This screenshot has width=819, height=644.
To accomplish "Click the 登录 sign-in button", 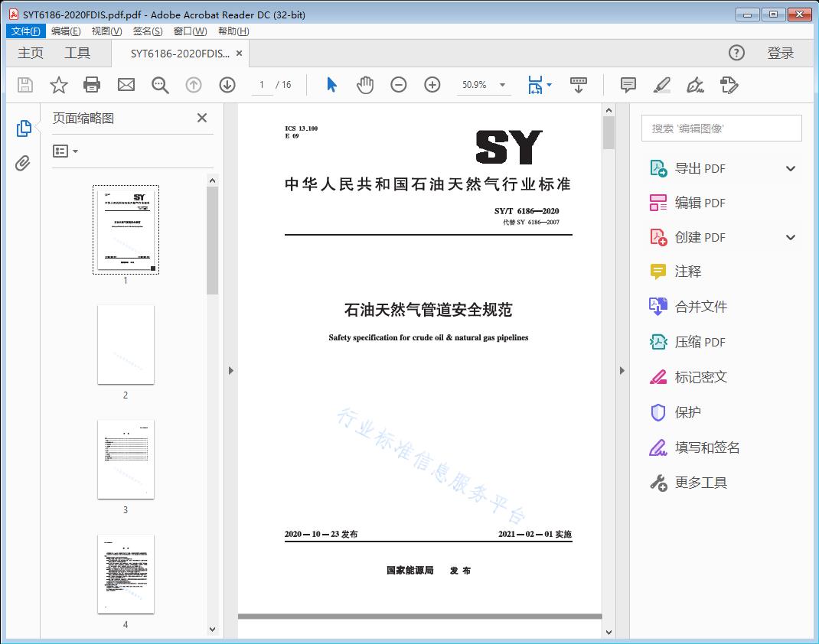I will [x=780, y=53].
